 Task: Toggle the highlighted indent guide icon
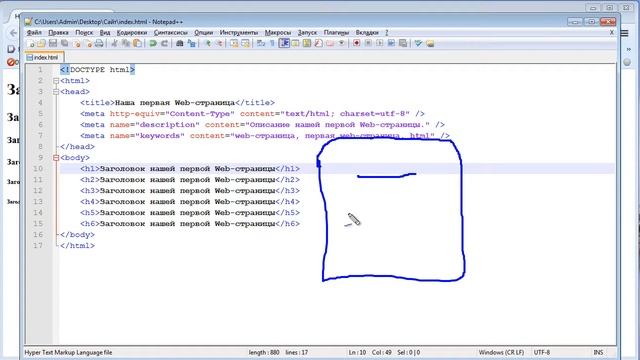click(284, 43)
